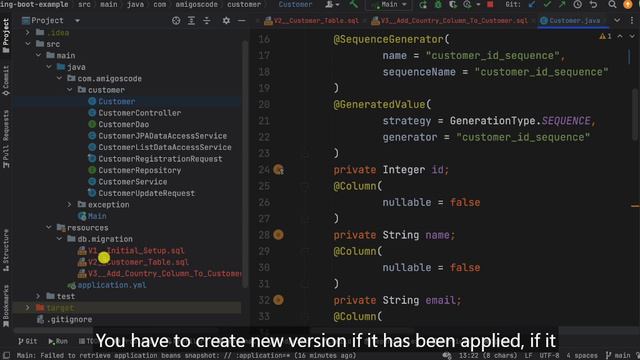This screenshot has height=360, width=640.
Task: Click the Build project hammer icon
Action: click(x=353, y=4)
